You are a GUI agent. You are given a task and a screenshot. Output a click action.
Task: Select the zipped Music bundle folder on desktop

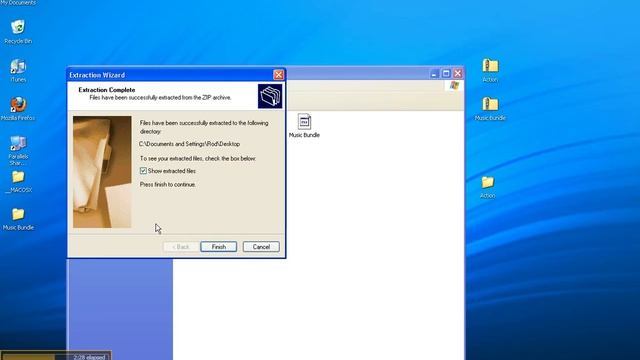click(x=490, y=109)
